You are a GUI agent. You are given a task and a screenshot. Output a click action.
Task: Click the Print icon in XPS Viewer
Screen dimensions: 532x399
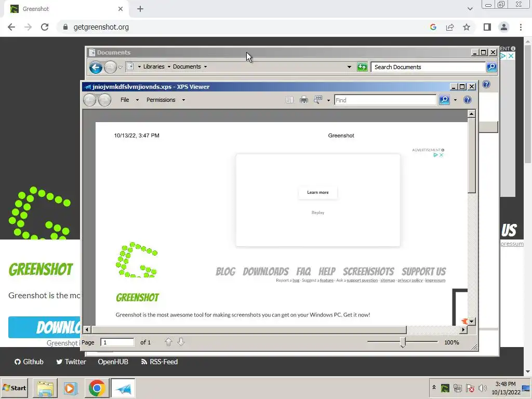[303, 100]
